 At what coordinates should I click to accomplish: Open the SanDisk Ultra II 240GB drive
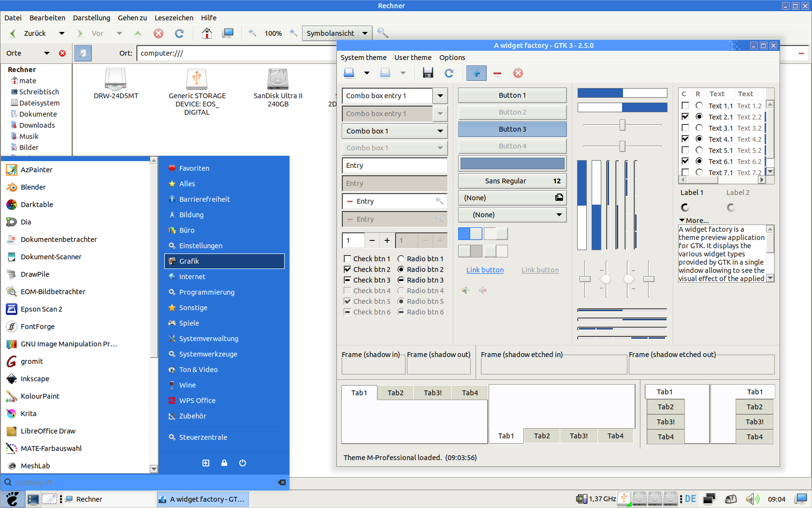point(278,87)
